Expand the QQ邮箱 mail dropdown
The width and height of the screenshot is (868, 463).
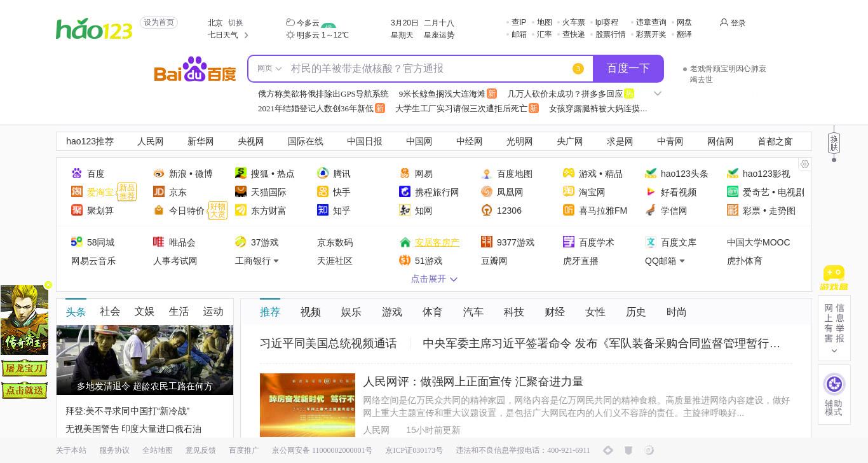pos(682,261)
